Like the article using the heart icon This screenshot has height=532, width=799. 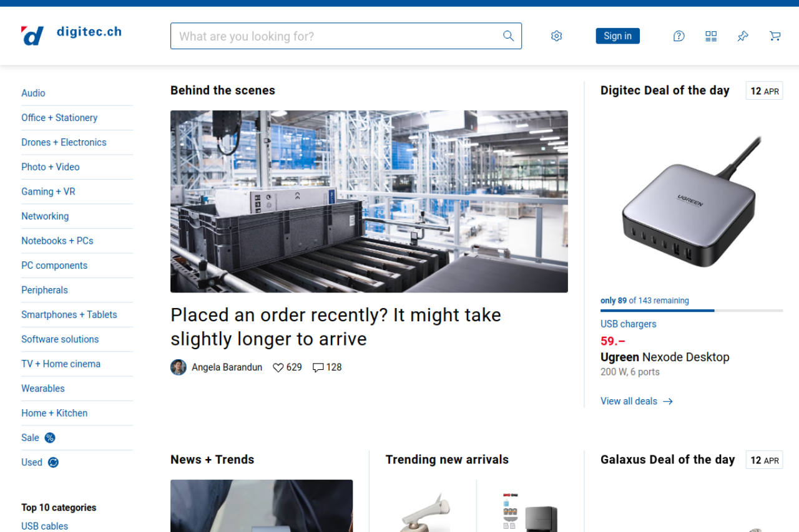pos(278,368)
